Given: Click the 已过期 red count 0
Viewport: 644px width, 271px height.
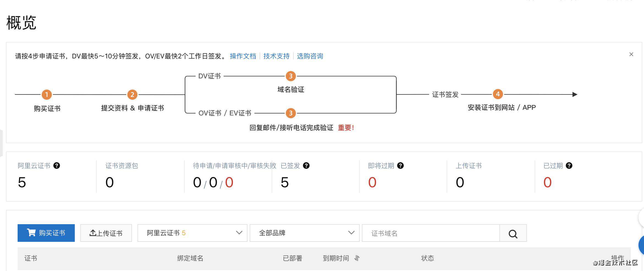Looking at the screenshot, I should pos(547,182).
